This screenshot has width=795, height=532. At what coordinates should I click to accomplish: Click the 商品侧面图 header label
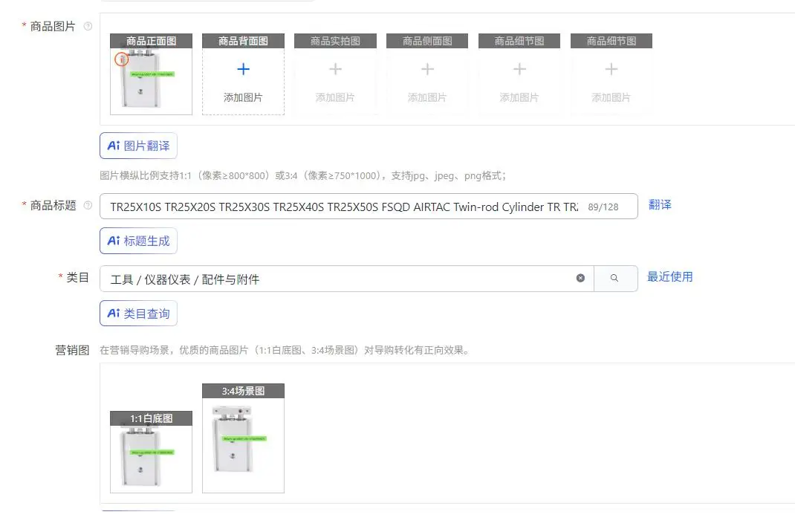tap(427, 41)
